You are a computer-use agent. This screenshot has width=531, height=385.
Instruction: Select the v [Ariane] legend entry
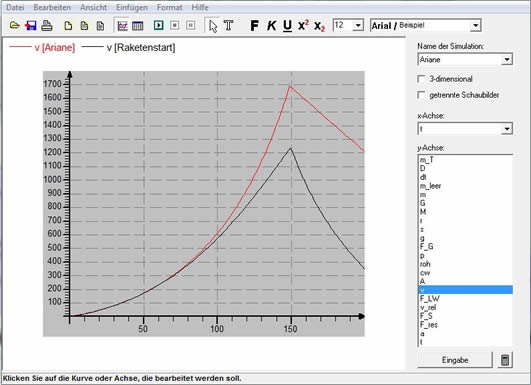[x=42, y=47]
